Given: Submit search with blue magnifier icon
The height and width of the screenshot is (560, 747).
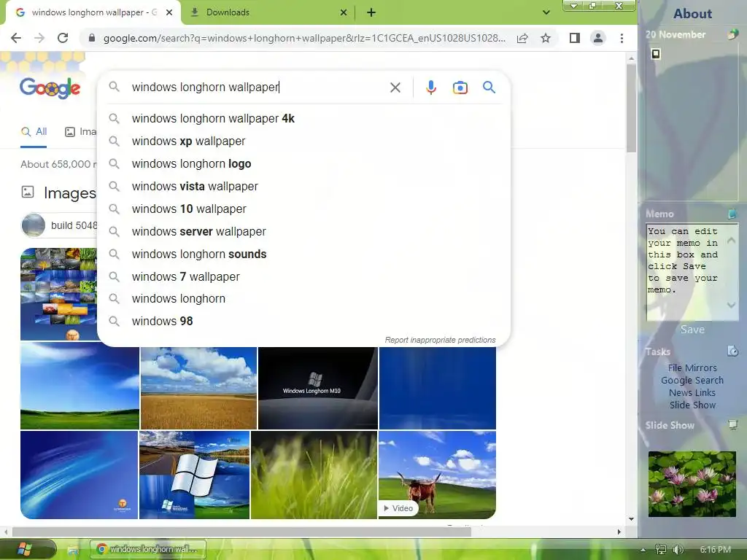Looking at the screenshot, I should coord(489,87).
